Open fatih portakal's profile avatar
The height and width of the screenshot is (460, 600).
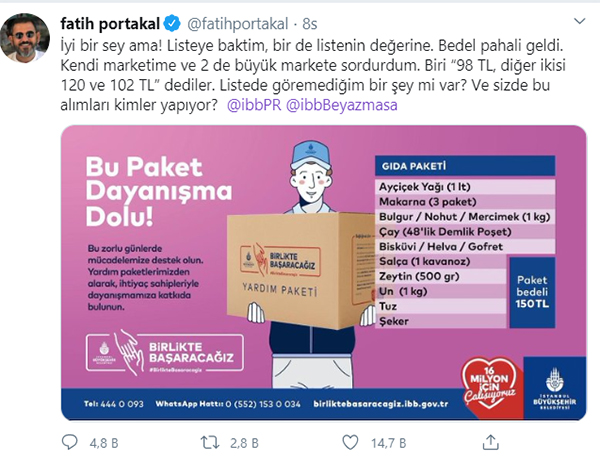tap(25, 38)
